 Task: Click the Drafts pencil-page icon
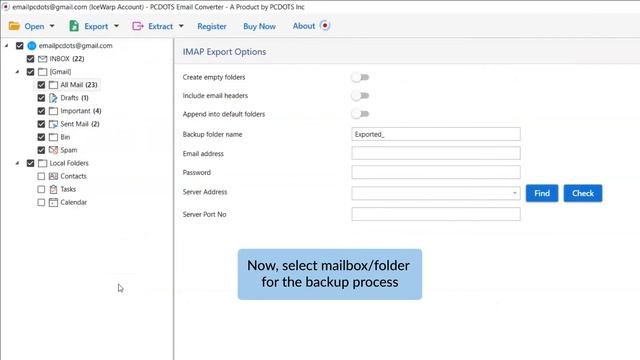tap(53, 98)
